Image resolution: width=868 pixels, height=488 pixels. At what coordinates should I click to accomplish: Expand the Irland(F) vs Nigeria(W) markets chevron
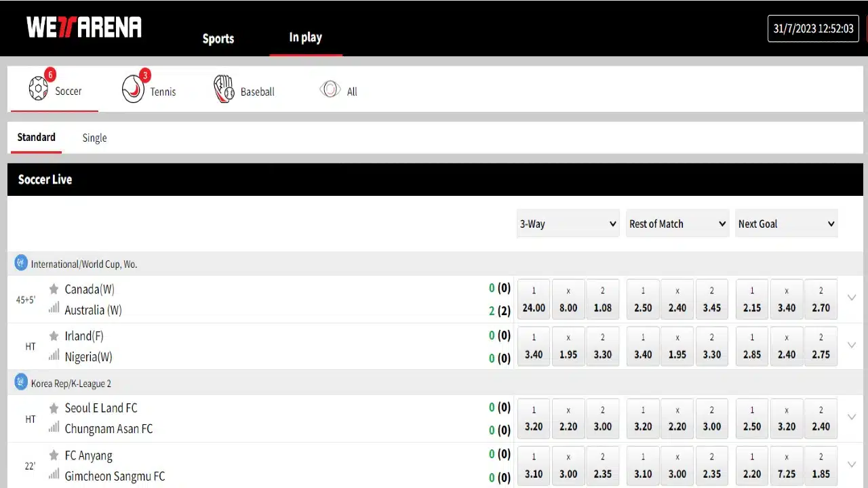point(852,345)
